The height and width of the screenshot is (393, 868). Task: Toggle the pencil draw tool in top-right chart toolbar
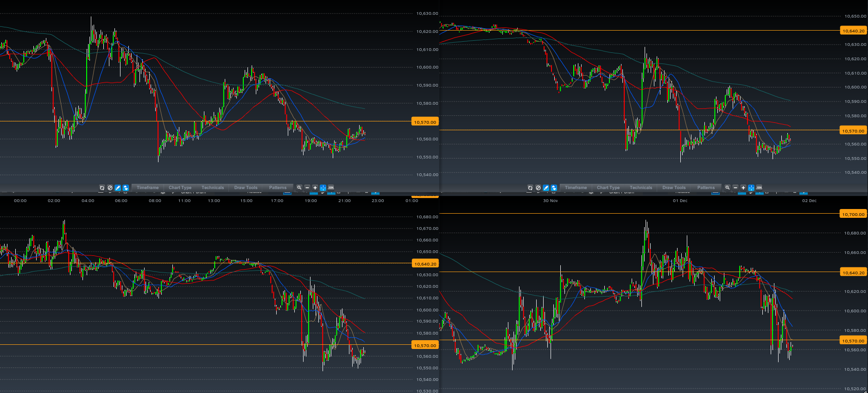[546, 188]
